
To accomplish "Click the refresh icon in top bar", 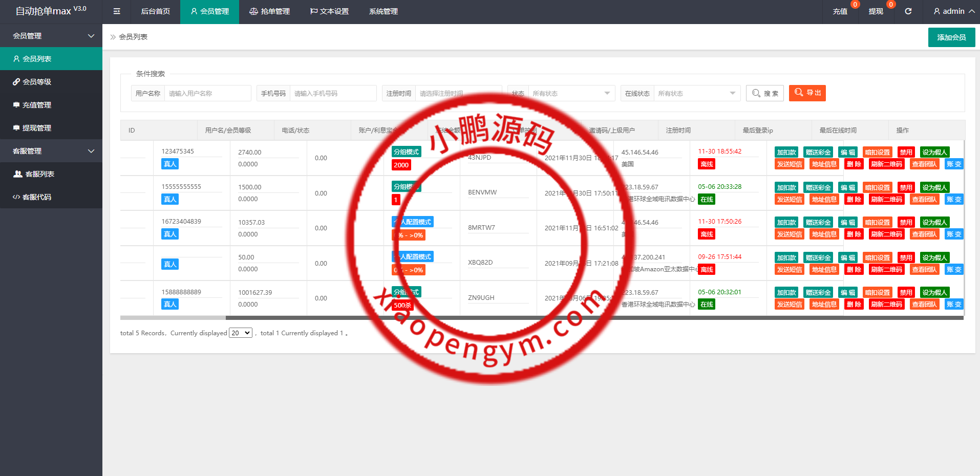I will tap(908, 11).
